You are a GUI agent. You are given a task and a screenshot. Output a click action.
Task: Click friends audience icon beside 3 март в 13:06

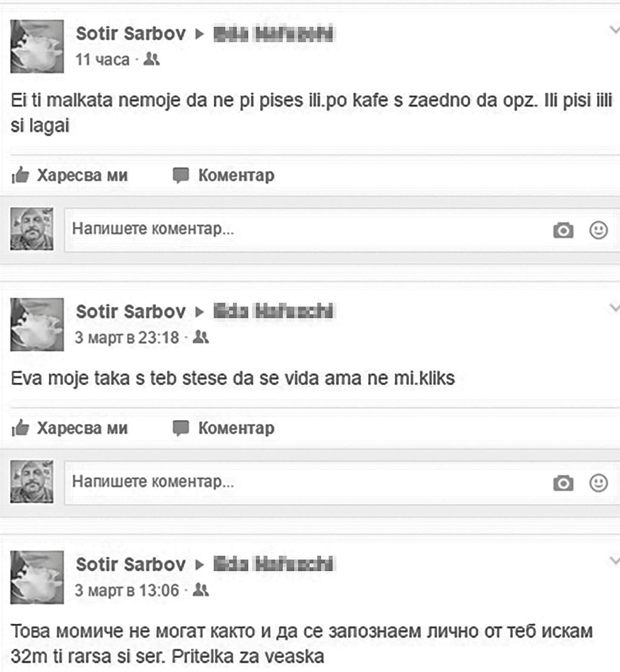[201, 590]
